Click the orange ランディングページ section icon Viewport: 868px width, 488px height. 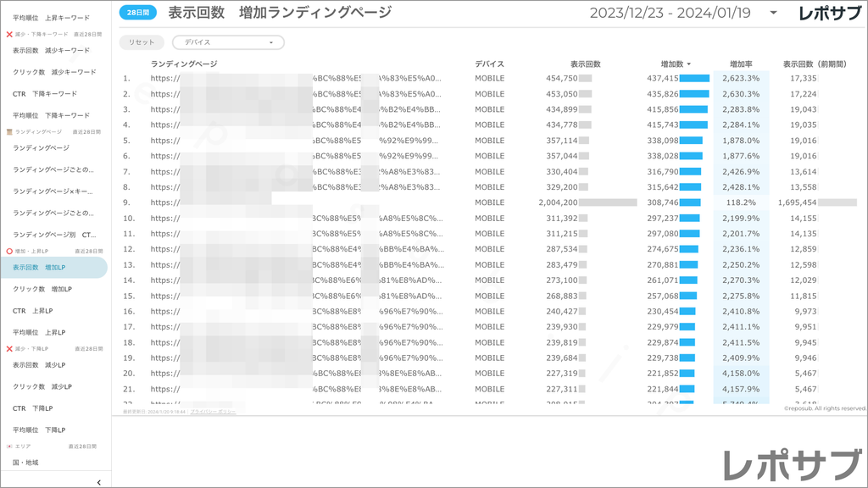11,131
